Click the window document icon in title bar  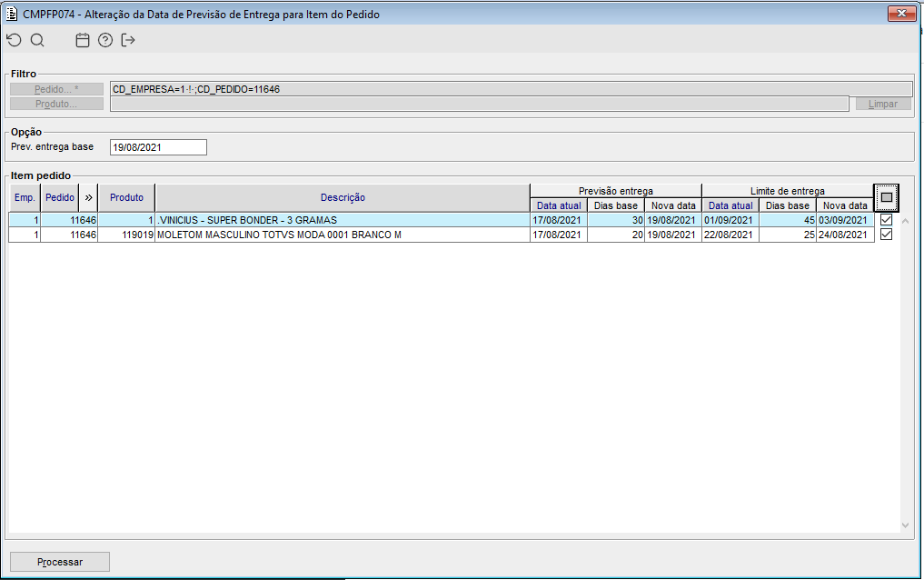click(11, 14)
